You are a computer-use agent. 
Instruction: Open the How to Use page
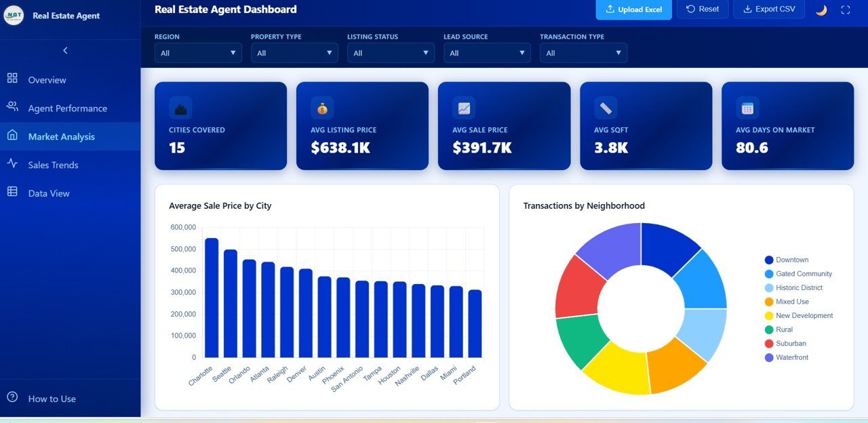click(x=52, y=399)
